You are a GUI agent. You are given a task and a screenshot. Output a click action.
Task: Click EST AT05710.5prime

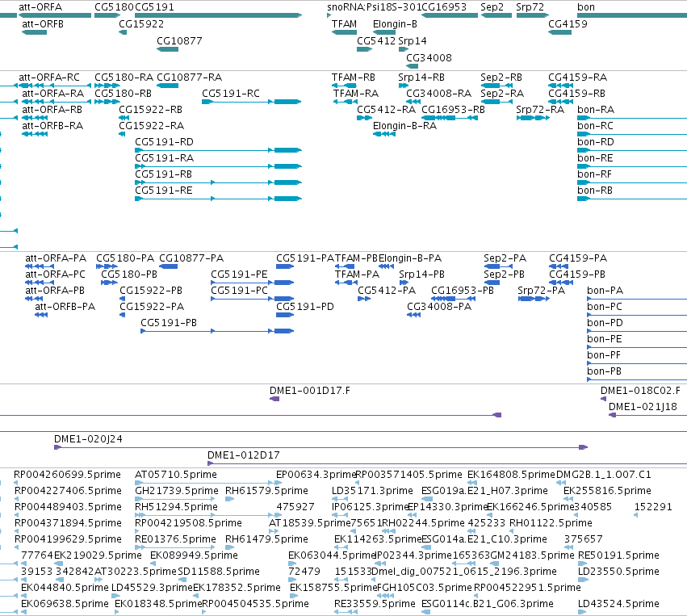(176, 475)
